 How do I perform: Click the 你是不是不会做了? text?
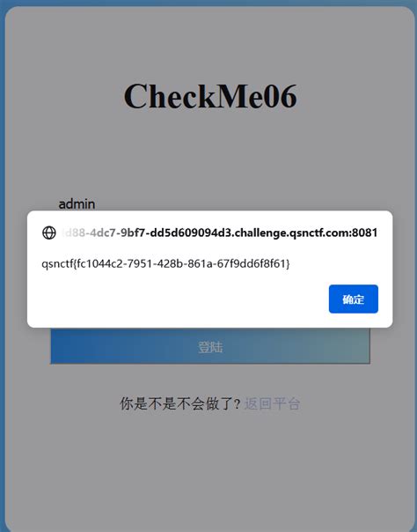coord(180,403)
